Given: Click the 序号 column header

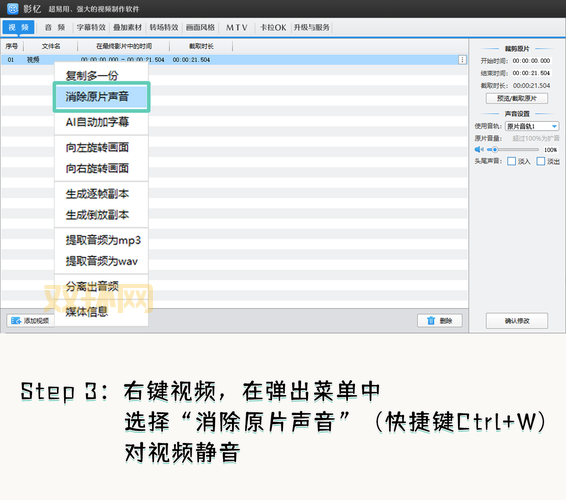Looking at the screenshot, I should (x=12, y=46).
